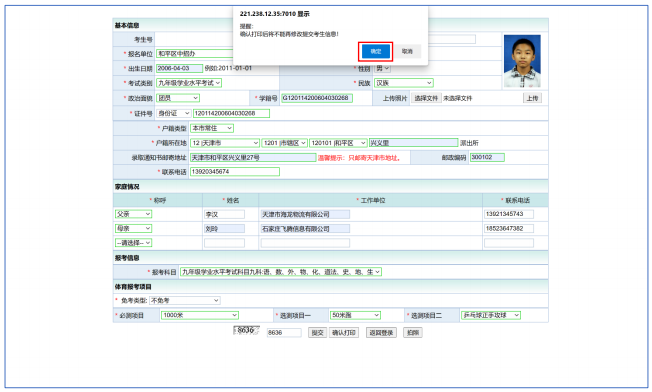Open the 选测项目一 dropdown showing 50米跑

pyautogui.click(x=355, y=315)
